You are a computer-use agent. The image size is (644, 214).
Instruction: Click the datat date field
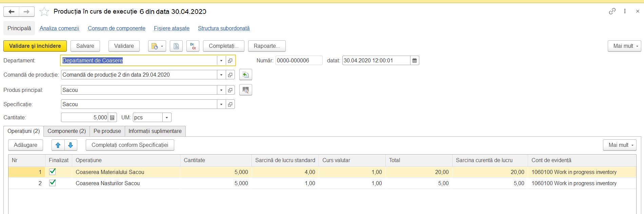pyautogui.click(x=376, y=61)
